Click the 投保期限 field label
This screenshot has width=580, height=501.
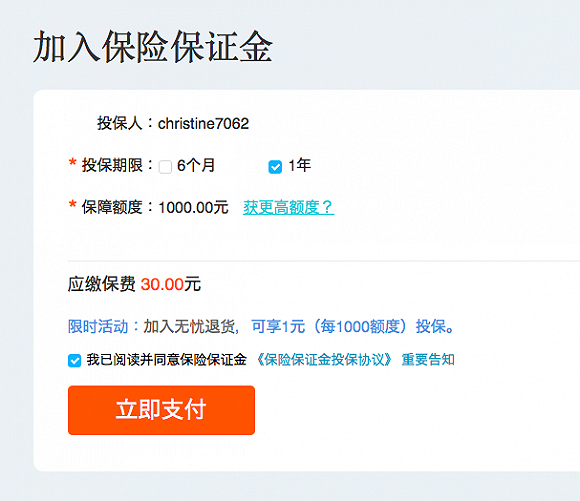[112, 165]
